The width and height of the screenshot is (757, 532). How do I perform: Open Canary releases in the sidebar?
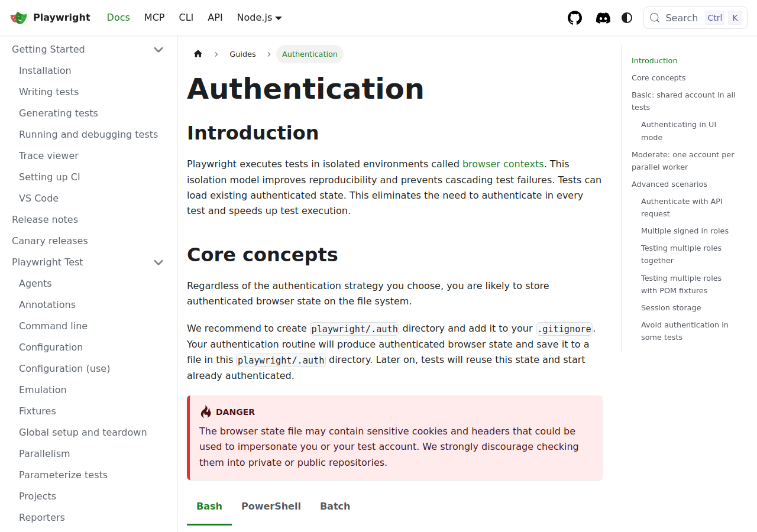pos(50,241)
